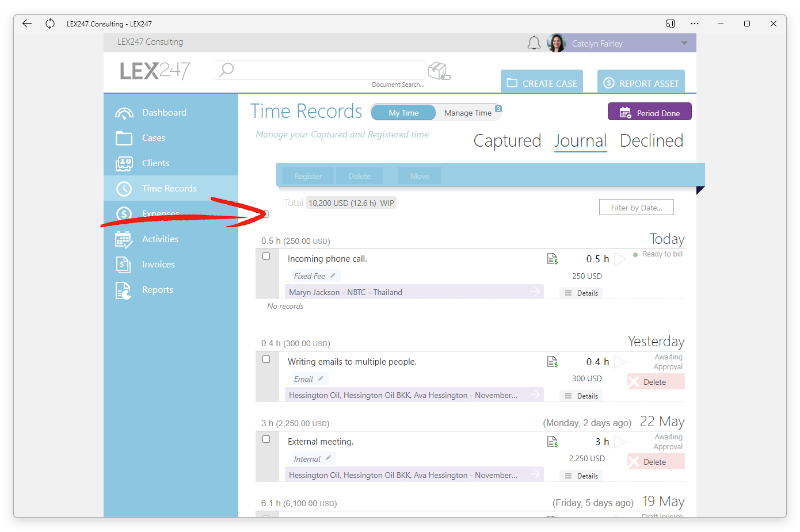Tick the External meeting record checkbox
This screenshot has width=800, height=532.
(x=266, y=439)
